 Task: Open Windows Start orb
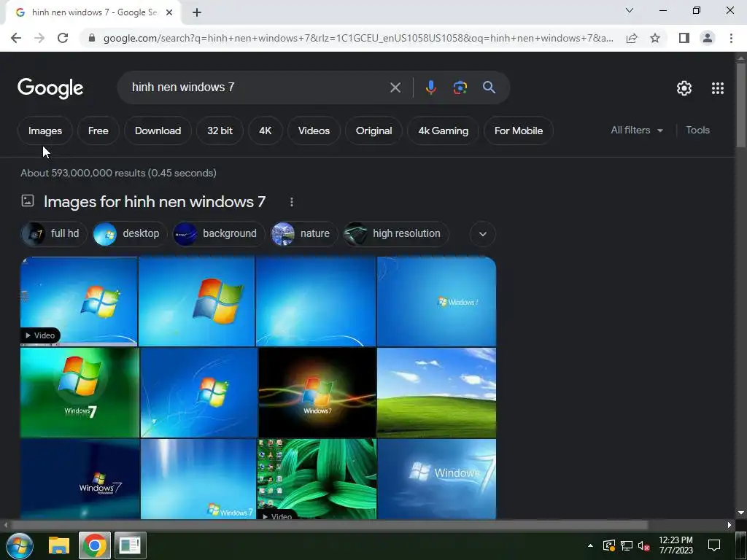coord(20,545)
